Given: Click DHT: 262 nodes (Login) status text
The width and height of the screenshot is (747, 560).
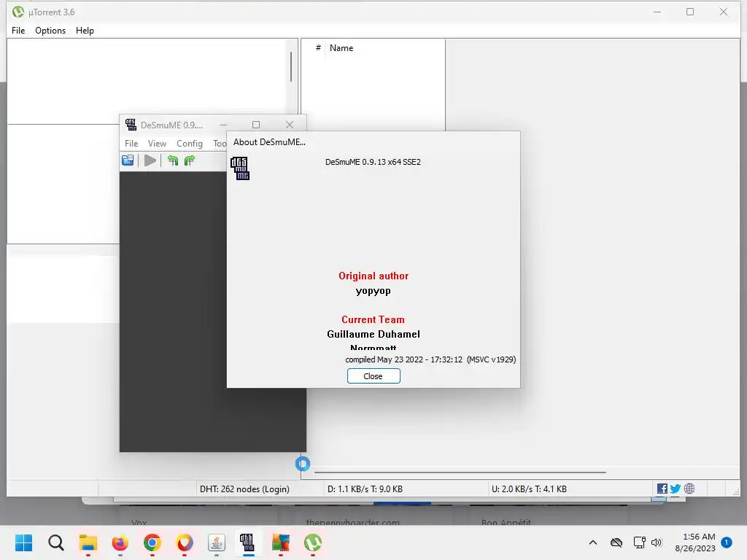Looking at the screenshot, I should click(244, 489).
